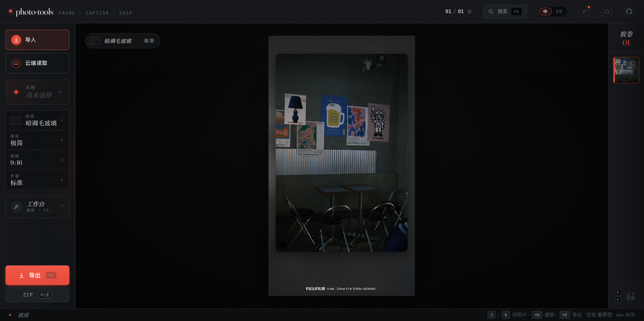The width and height of the screenshot is (644, 321).
Task: Click the red sparkle style icon
Action: (16, 92)
